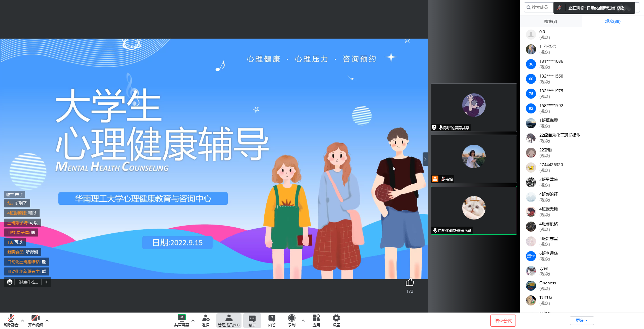The width and height of the screenshot is (644, 329).
Task: Click 韦怡's muted microphone icon
Action: [x=442, y=179]
